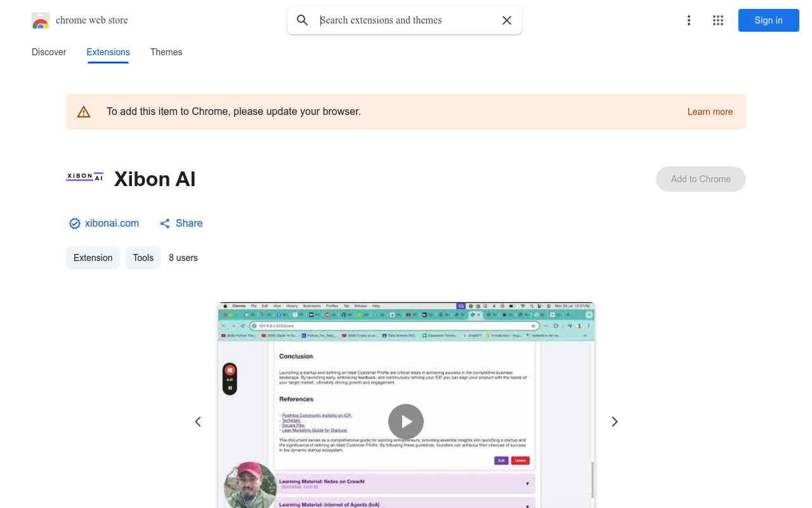Click the chrome web store title text

(x=92, y=20)
